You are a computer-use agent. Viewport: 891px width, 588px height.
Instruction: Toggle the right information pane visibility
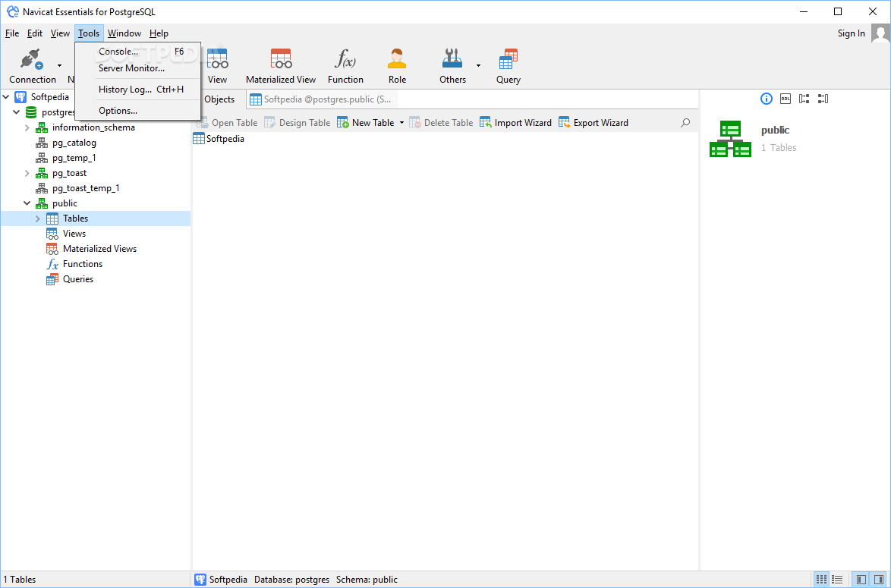[879, 580]
